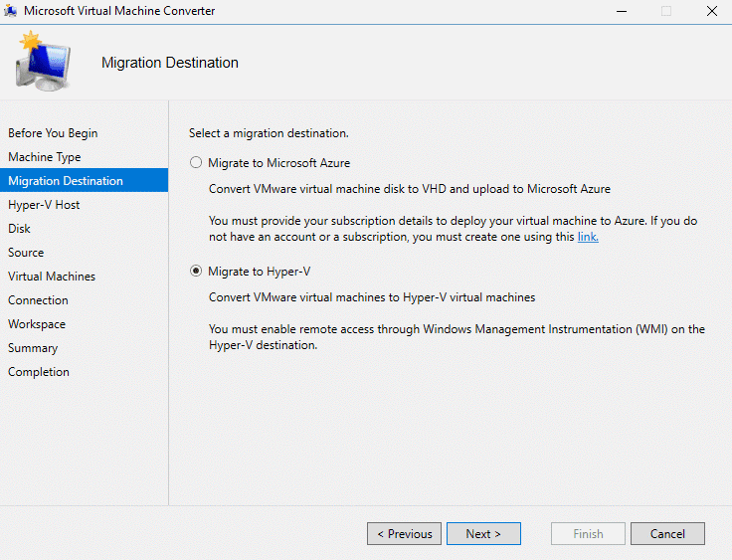The image size is (732, 560).
Task: Open the Azure subscription link
Action: [588, 237]
